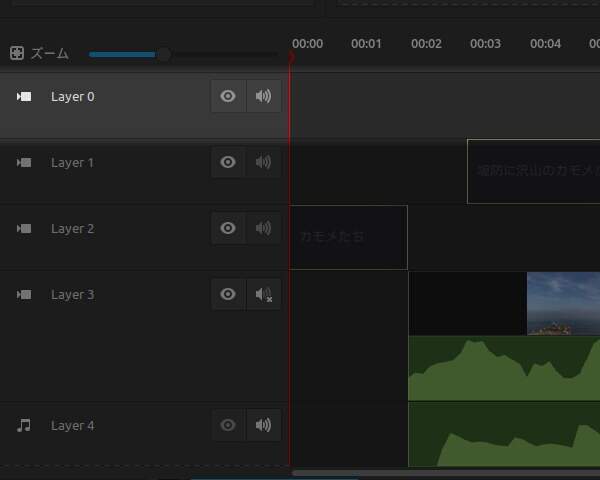600x480 pixels.
Task: Click the horizontal timeline scrollbar
Action: pyautogui.click(x=445, y=472)
